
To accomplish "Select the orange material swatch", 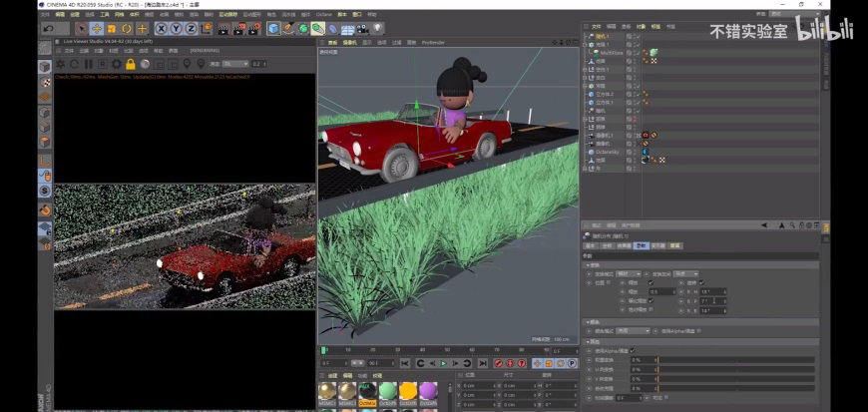I will pos(407,390).
